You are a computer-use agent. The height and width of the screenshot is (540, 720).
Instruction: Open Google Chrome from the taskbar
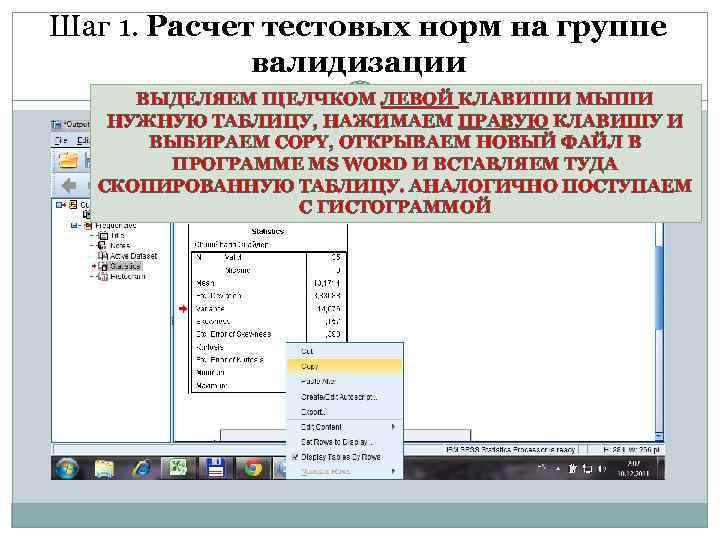point(252,469)
